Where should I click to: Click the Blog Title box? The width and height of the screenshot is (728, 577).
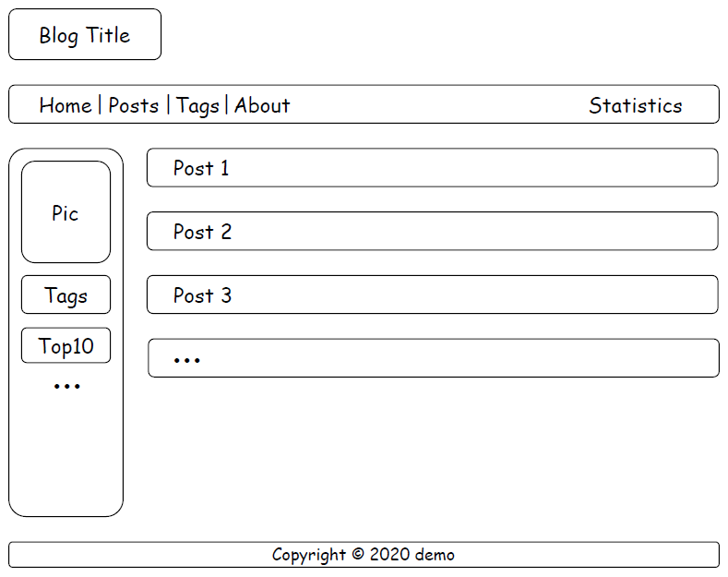point(85,35)
